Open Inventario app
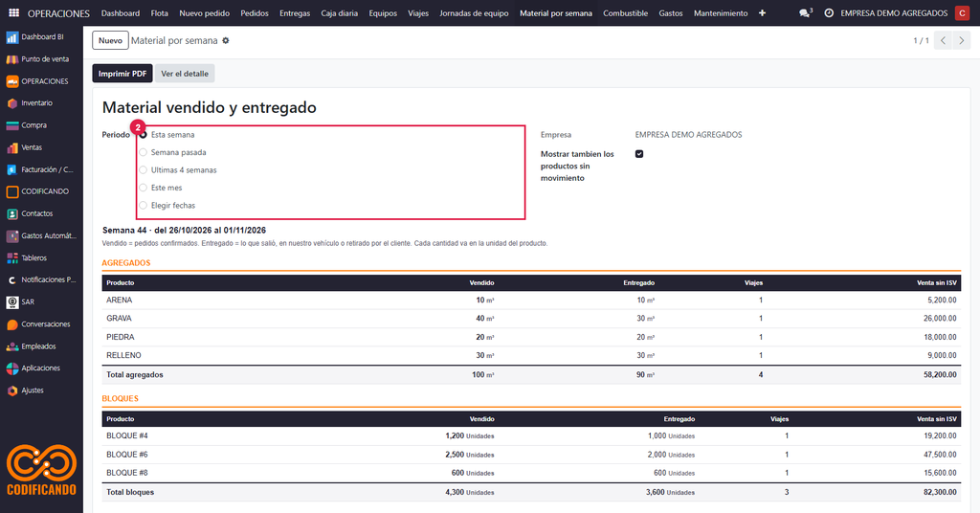This screenshot has height=513, width=980. (x=41, y=103)
